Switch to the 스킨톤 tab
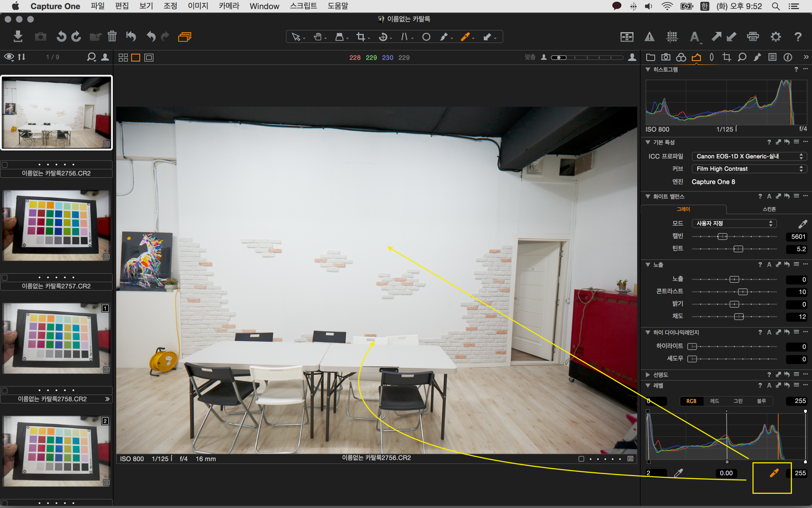The image size is (812, 508). [769, 209]
